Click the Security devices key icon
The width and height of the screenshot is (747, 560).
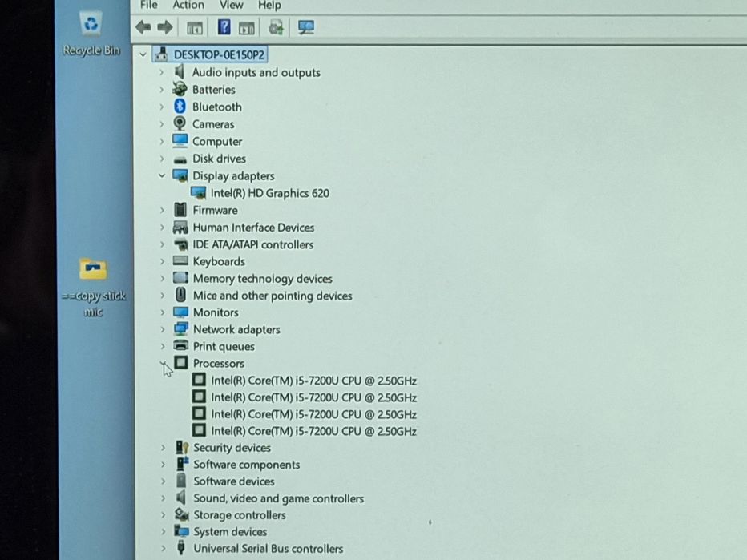coord(182,447)
